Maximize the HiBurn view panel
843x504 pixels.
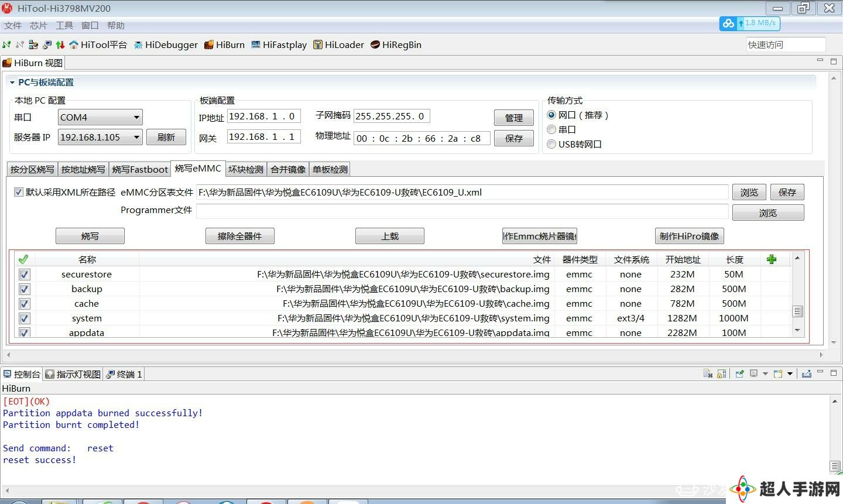834,61
